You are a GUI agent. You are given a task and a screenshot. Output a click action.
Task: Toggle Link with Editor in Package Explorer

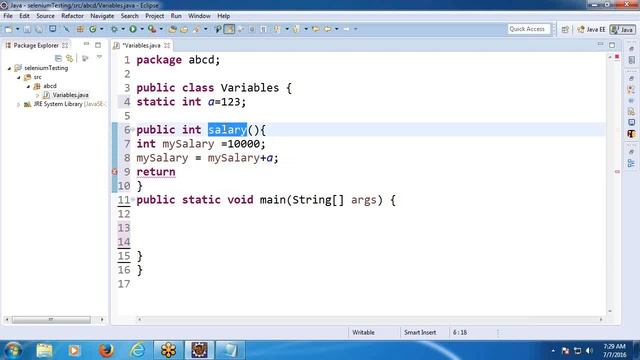point(70,58)
